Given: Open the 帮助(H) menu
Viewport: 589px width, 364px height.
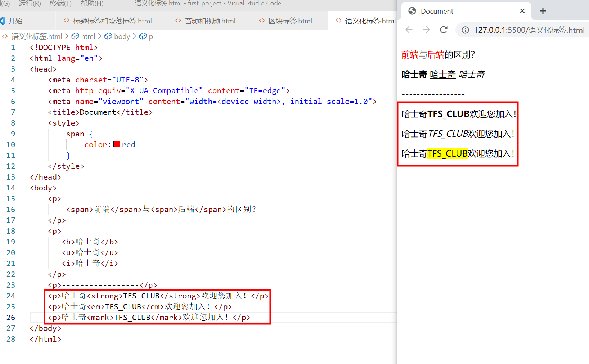Looking at the screenshot, I should [92, 4].
